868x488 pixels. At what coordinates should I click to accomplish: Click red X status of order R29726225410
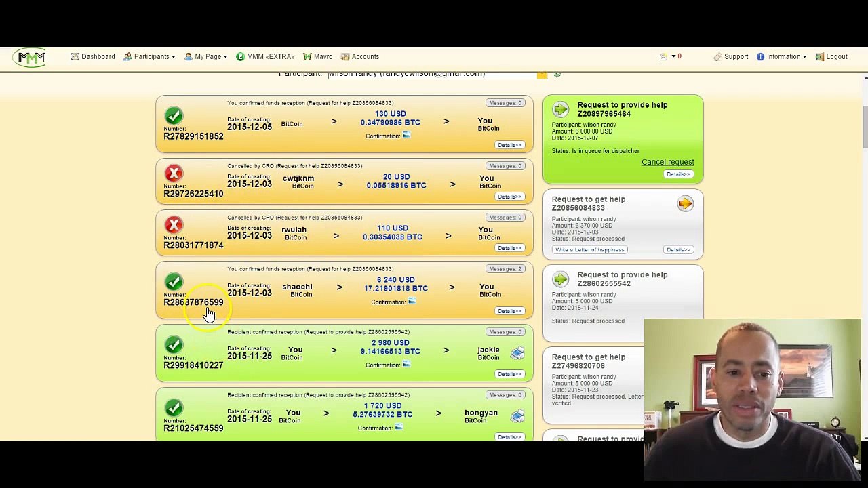tap(174, 174)
